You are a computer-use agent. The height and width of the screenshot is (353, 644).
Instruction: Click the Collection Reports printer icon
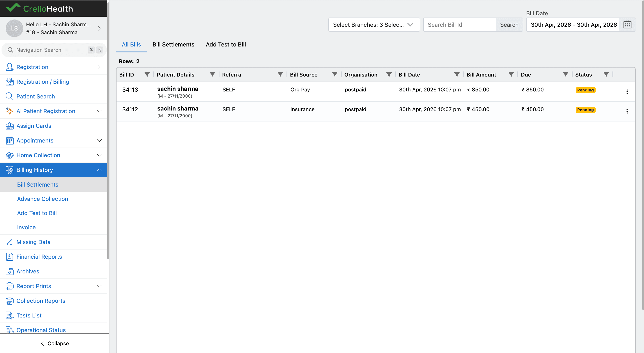9,301
